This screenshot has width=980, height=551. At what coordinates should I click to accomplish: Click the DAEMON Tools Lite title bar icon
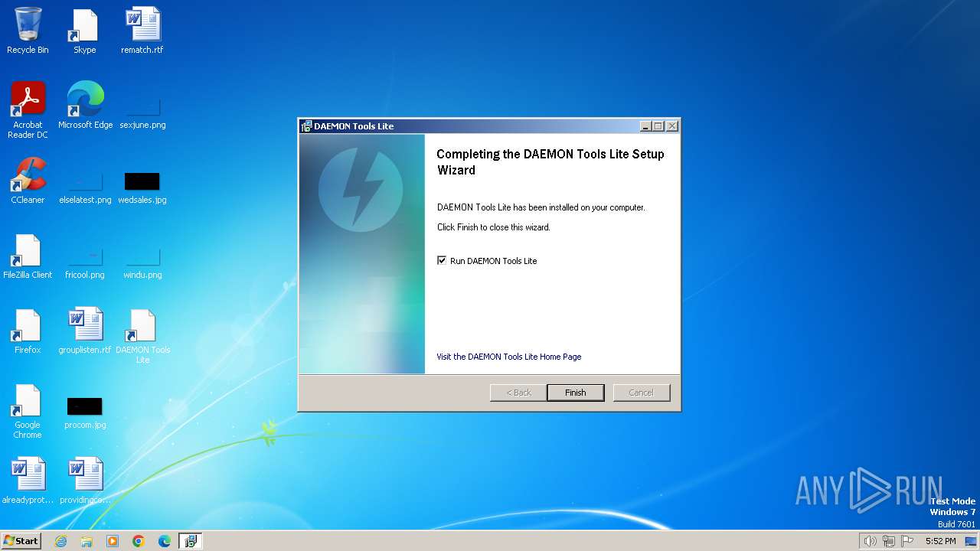[x=306, y=126]
